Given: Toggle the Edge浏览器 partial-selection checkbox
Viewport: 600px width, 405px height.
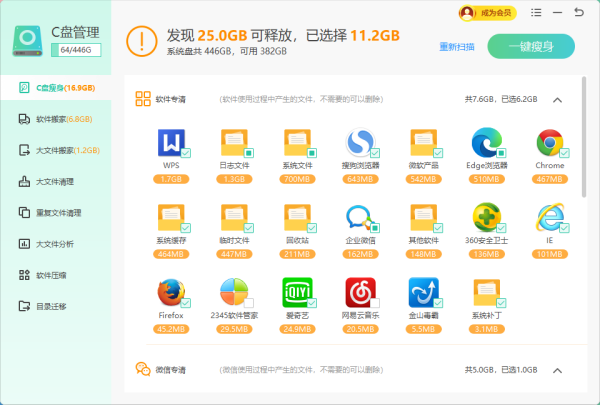Looking at the screenshot, I should pyautogui.click(x=501, y=153).
